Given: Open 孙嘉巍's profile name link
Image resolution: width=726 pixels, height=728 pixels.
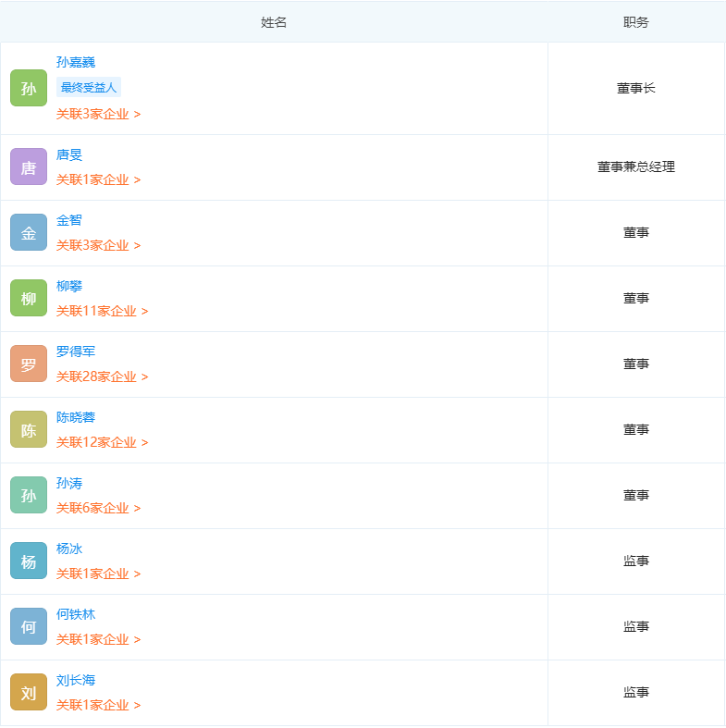Looking at the screenshot, I should pos(76,62).
